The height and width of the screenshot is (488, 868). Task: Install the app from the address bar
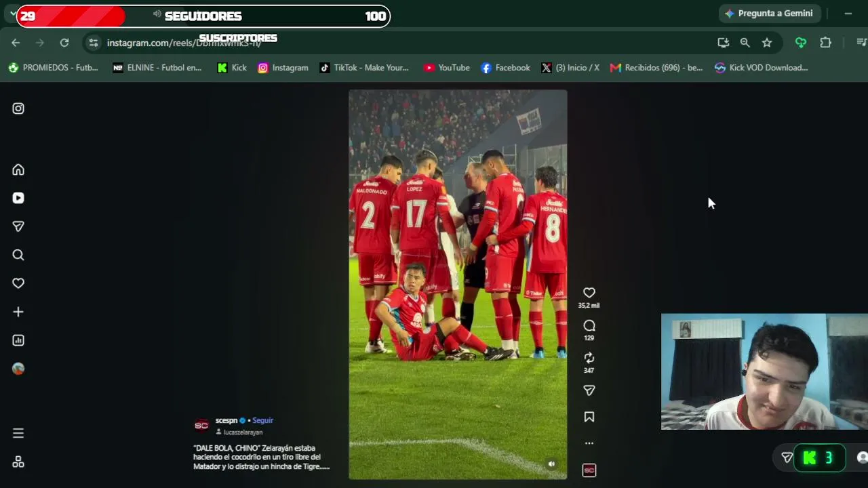coord(724,43)
